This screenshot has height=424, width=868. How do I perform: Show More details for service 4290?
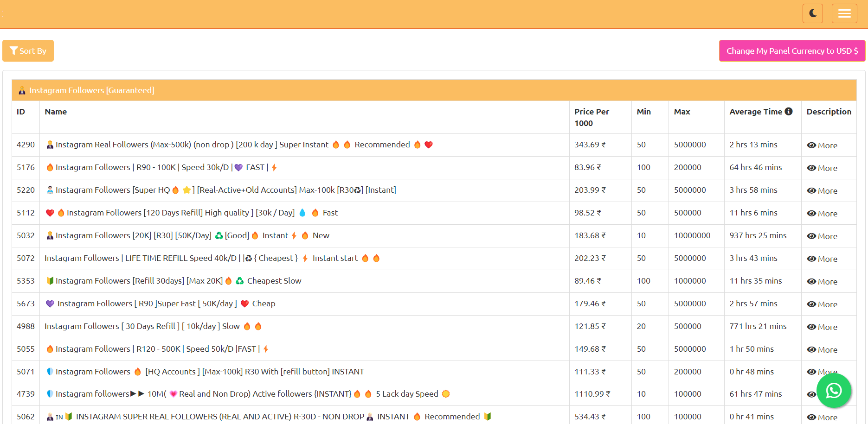click(822, 145)
